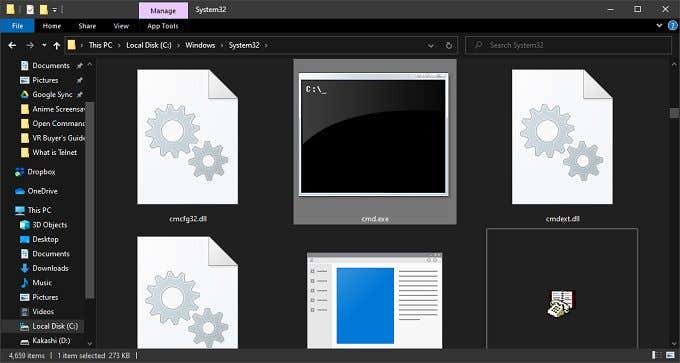Click the New Folder quick access icon
Image resolution: width=680 pixels, height=363 pixels.
pyautogui.click(x=43, y=9)
